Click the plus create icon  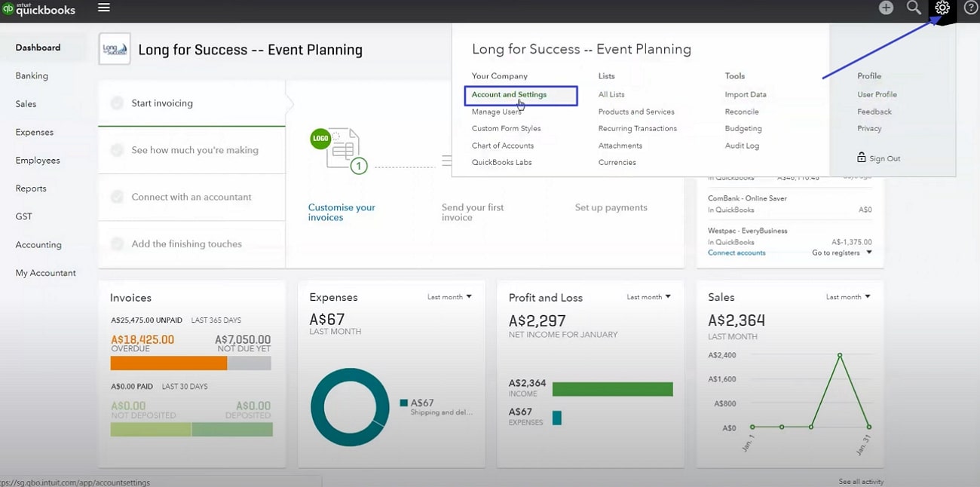pyautogui.click(x=886, y=8)
